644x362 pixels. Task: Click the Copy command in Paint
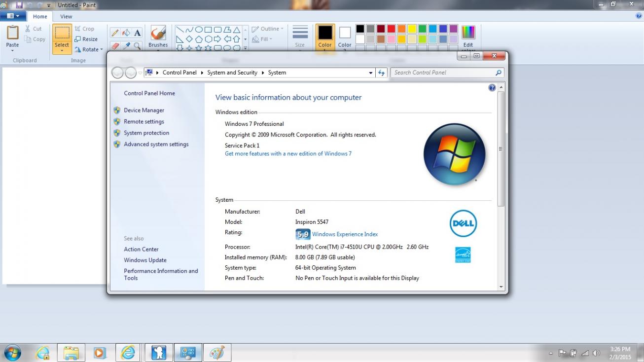pos(35,39)
